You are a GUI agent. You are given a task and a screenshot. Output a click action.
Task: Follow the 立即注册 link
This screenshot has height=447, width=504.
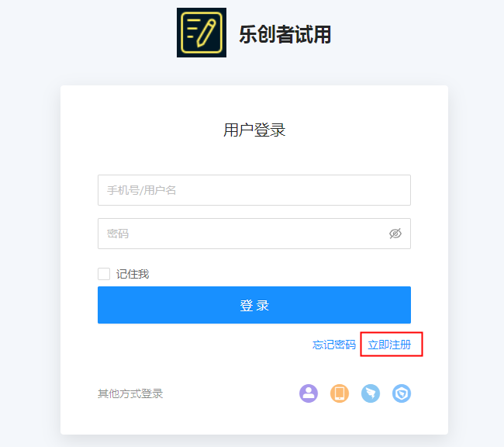tap(389, 345)
